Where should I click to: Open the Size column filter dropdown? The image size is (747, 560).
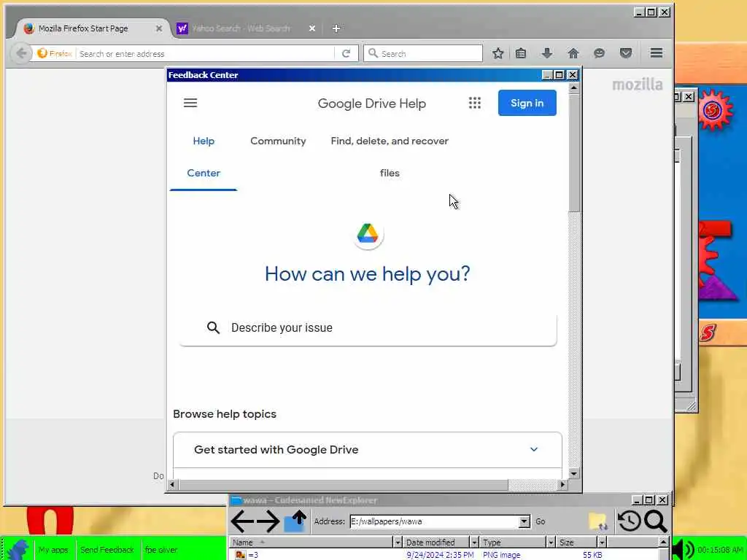(602, 542)
